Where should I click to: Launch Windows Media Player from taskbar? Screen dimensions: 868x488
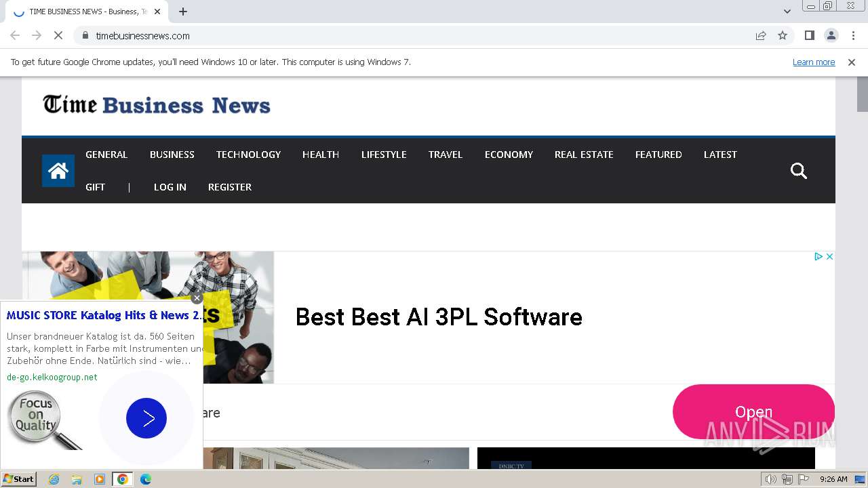click(x=100, y=479)
